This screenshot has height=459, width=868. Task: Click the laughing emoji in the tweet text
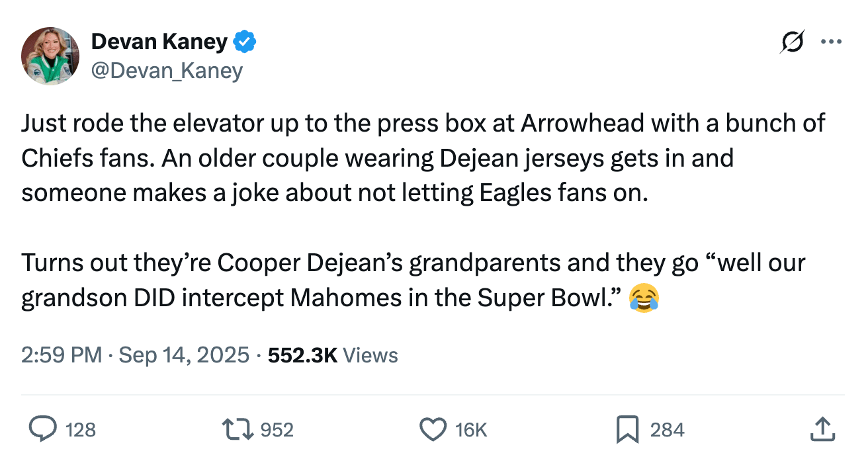point(644,299)
